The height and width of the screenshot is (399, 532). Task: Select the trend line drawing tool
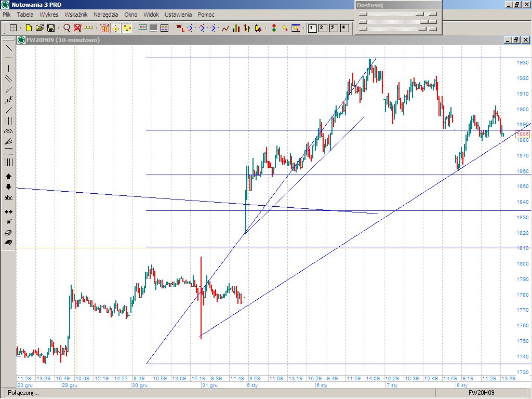[8, 48]
